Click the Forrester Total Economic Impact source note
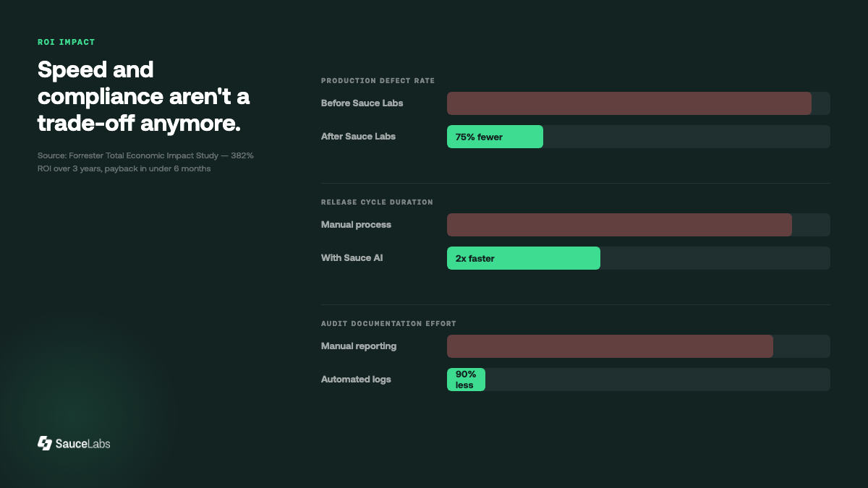Screen dimensions: 868x488 click(145, 162)
